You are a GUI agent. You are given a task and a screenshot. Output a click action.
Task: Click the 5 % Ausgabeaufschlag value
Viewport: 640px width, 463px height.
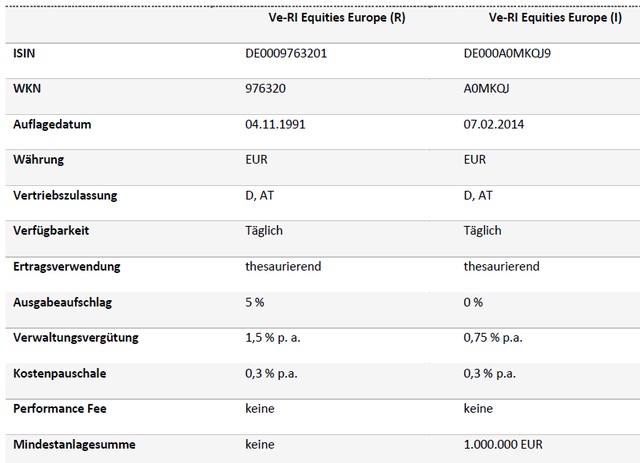click(254, 302)
